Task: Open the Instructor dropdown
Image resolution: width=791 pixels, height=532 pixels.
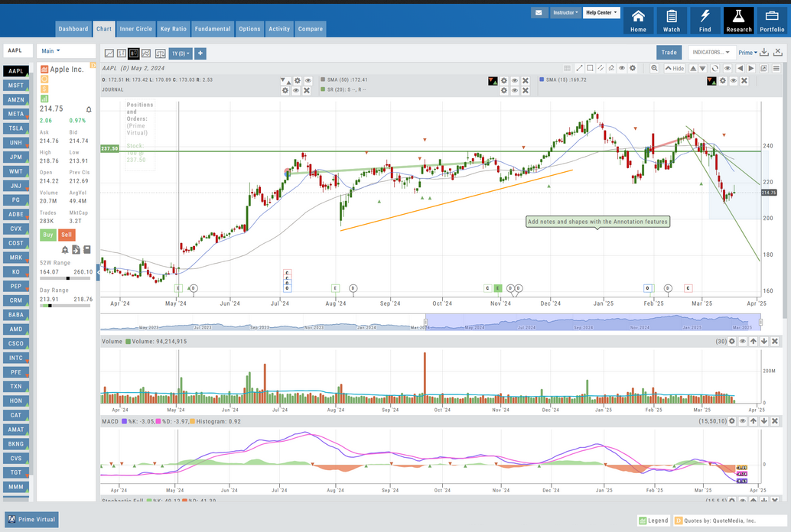Action: pos(565,12)
